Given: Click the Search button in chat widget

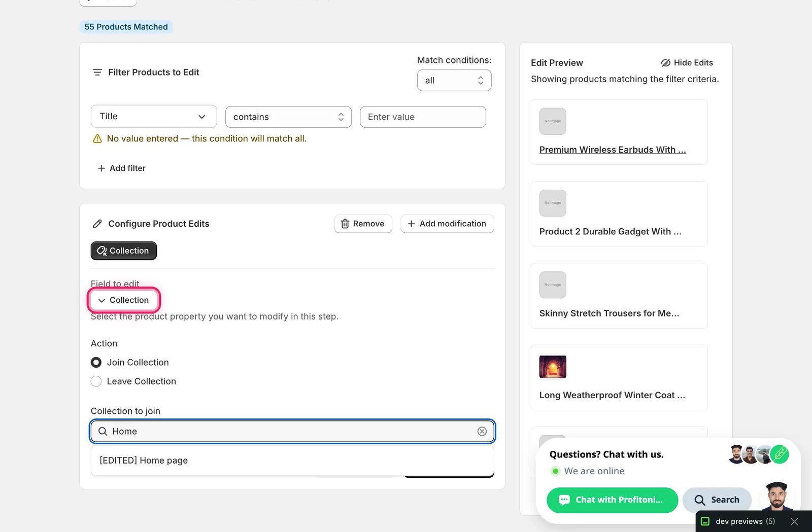Looking at the screenshot, I should point(717,500).
